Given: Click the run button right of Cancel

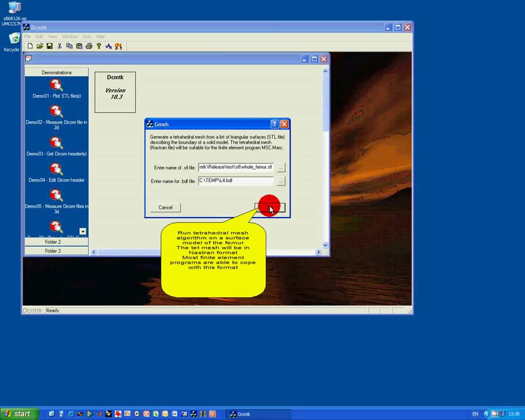Looking at the screenshot, I should [x=270, y=208].
